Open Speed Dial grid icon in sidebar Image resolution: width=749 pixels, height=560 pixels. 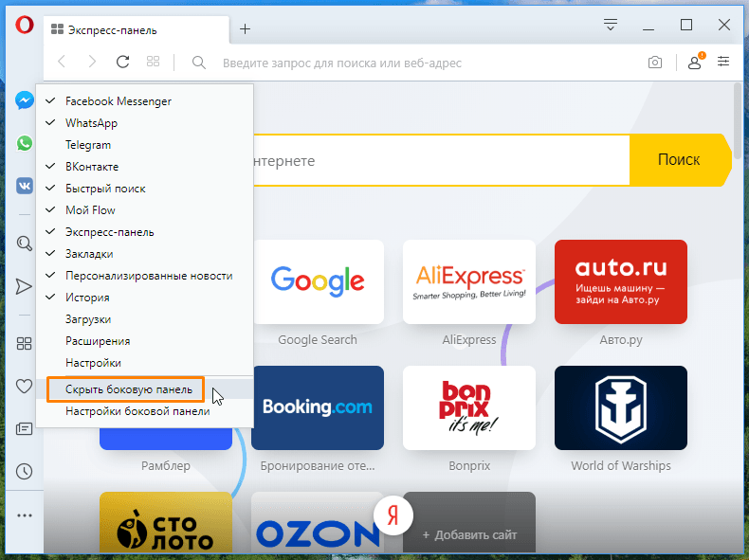pyautogui.click(x=24, y=343)
